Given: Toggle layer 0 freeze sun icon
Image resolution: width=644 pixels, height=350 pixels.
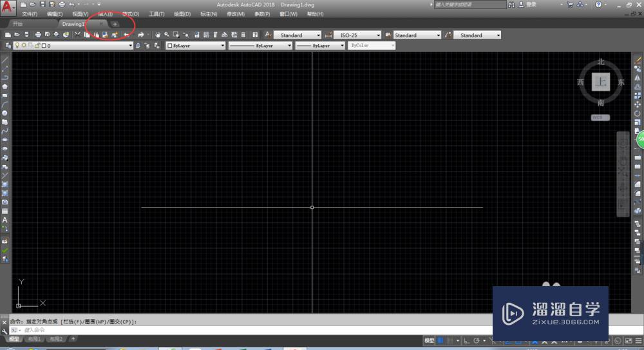Looking at the screenshot, I should coord(24,46).
